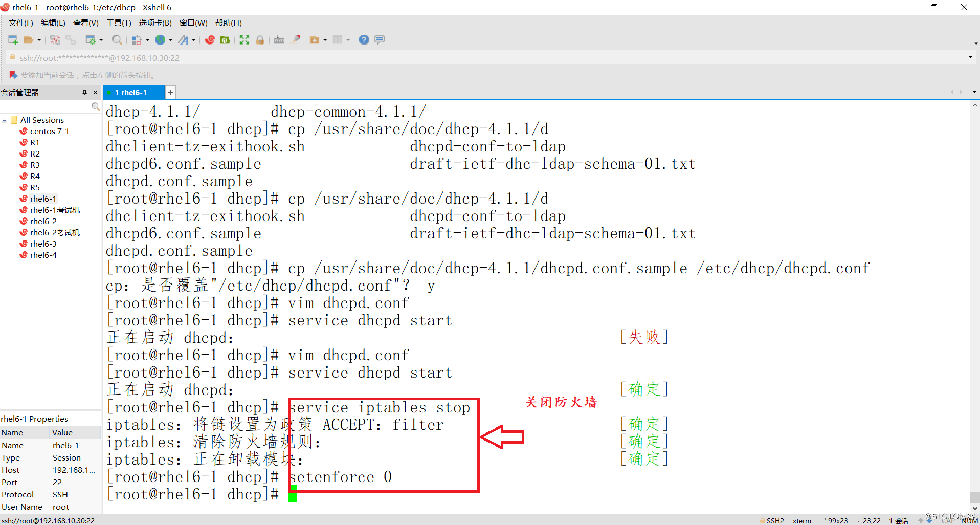Expand the font dropdown arrow
This screenshot has width=980, height=525.
click(x=194, y=40)
